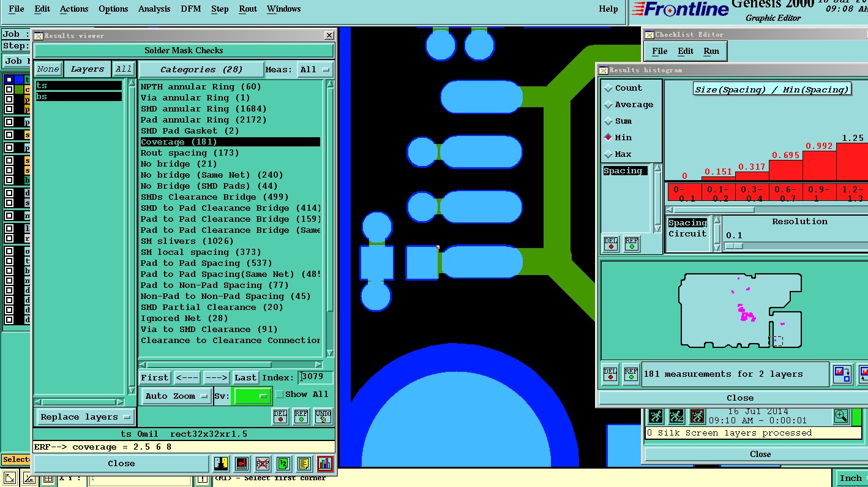Click the next result arrow button
Viewport: 868px width, 487px height.
point(216,377)
